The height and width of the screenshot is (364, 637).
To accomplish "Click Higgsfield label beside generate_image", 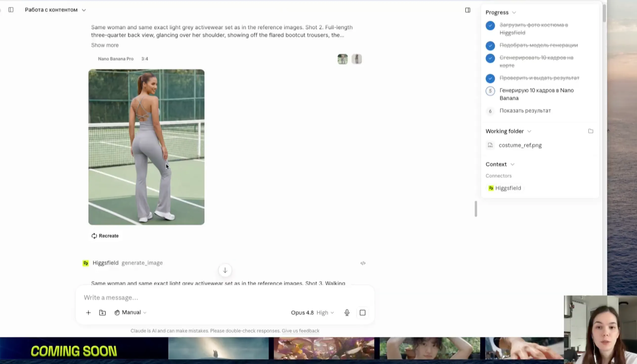I will pyautogui.click(x=105, y=263).
